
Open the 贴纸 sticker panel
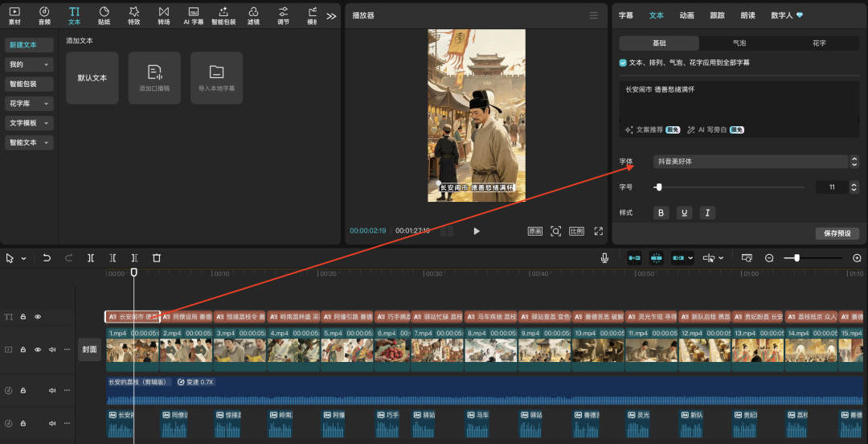click(104, 14)
